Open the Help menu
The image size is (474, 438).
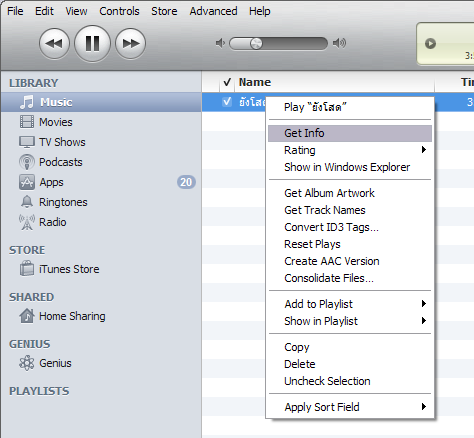260,11
